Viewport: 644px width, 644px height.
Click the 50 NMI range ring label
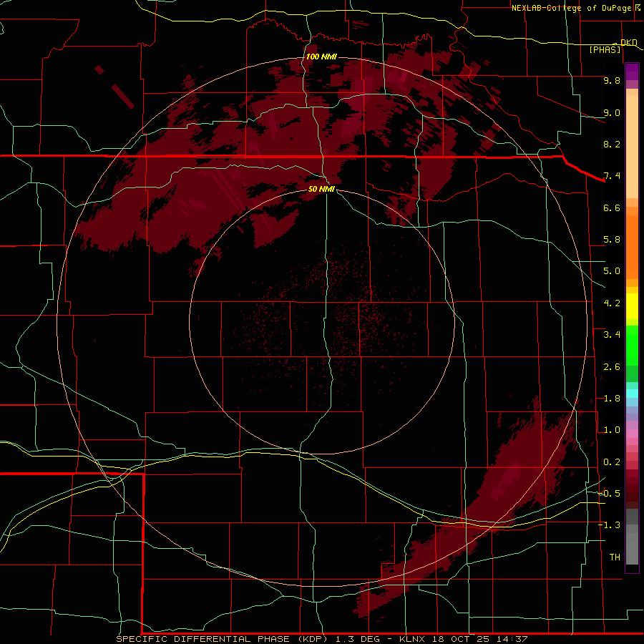point(321,189)
